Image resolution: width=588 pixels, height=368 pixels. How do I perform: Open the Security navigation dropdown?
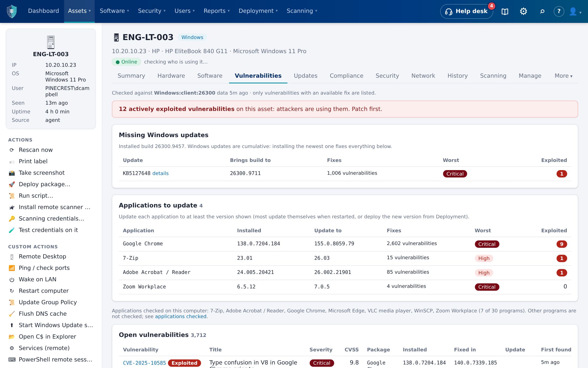click(152, 11)
